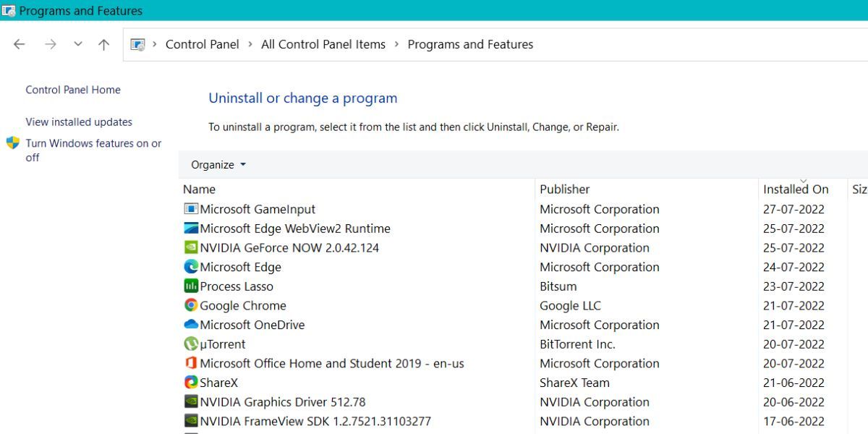
Task: Click the ShareX Team publisher cell
Action: 574,383
